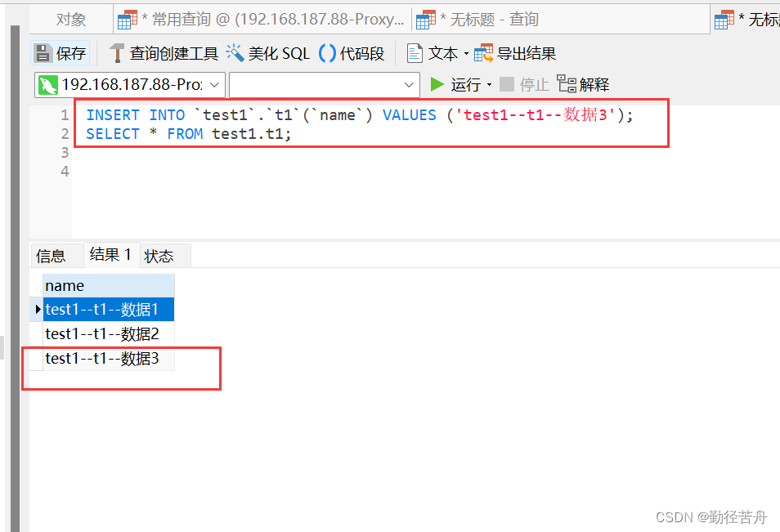Click line number 3 in the gutter
The image size is (780, 532).
point(65,153)
